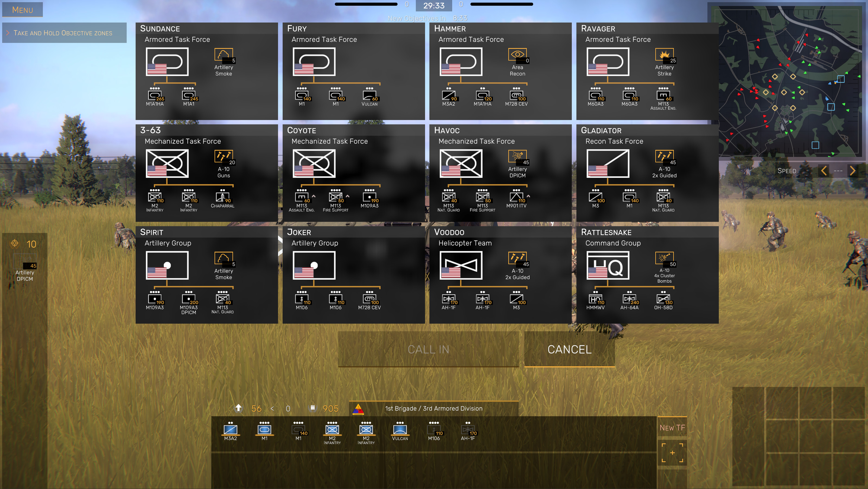Click the Speed forward arrow
Viewport: 868px width, 489px height.
click(x=854, y=171)
